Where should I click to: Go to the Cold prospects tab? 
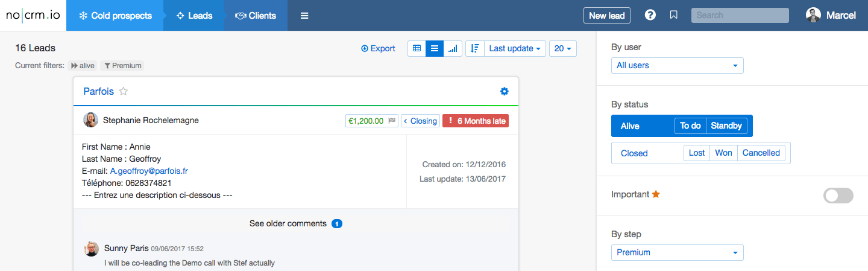[x=115, y=16]
